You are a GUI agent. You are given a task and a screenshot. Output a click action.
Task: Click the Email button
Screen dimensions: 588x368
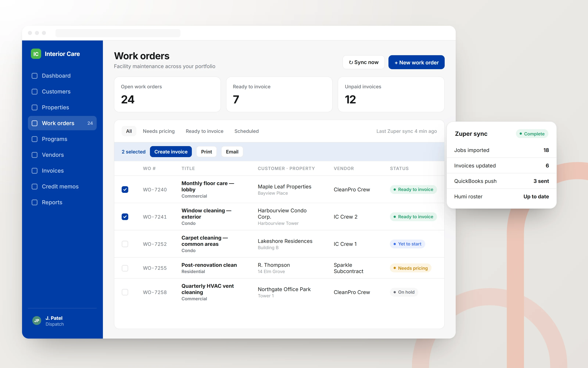pyautogui.click(x=232, y=152)
